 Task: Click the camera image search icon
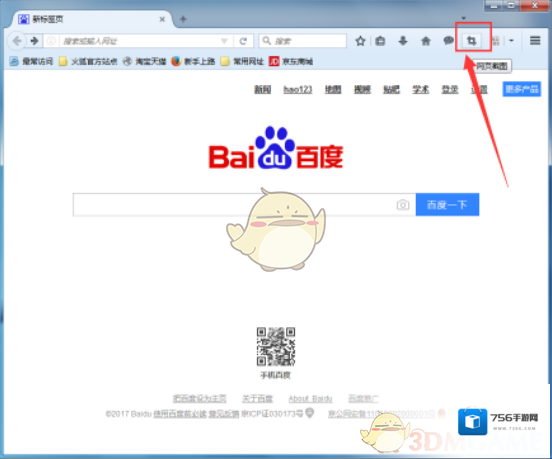pos(403,205)
